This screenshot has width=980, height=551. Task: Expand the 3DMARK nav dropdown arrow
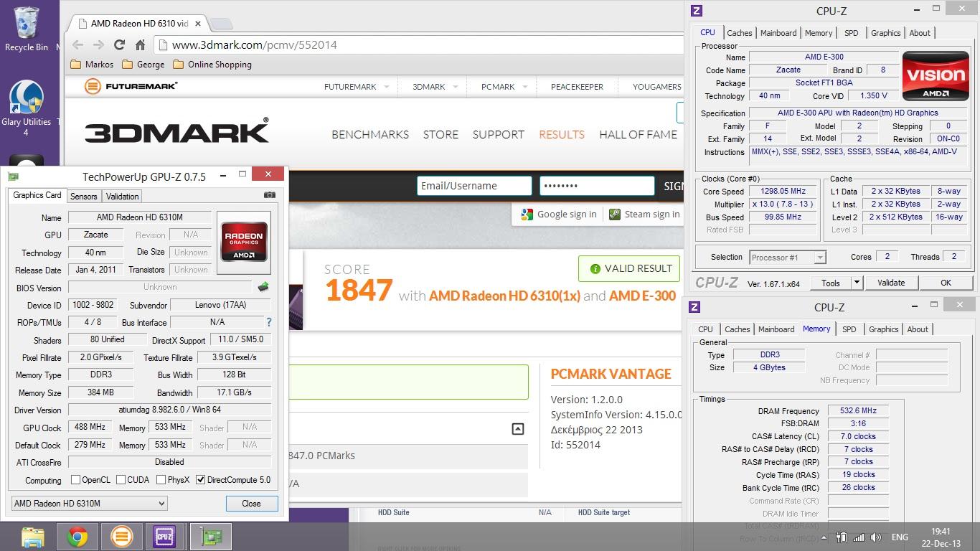point(456,87)
